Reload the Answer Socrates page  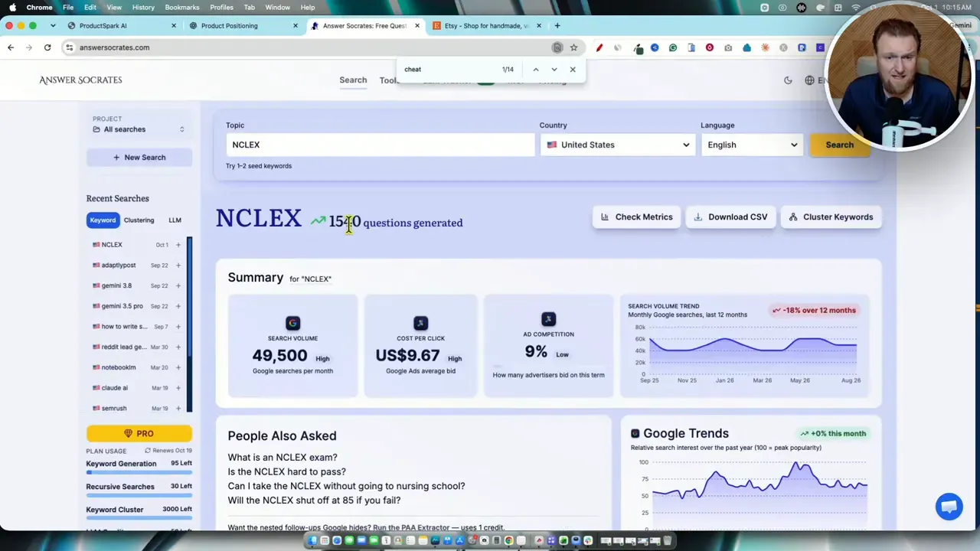coord(47,47)
